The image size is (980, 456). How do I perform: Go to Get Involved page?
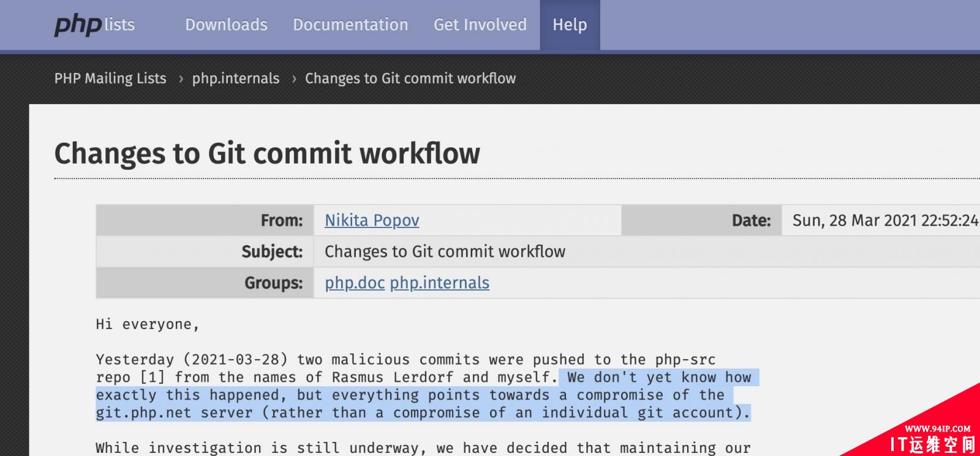tap(480, 25)
